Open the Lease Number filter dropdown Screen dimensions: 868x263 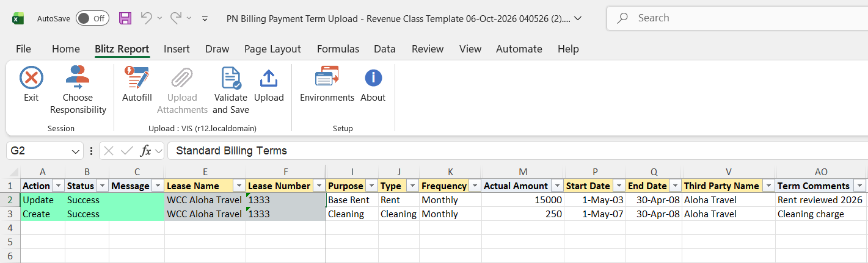coord(319,186)
